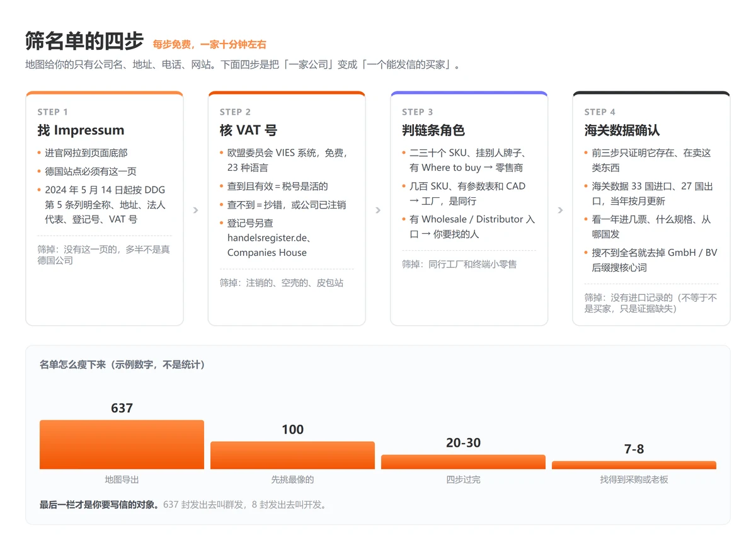
Task: Click the bullet about 欧盟委员会 VIES 系统
Action: pos(287,160)
